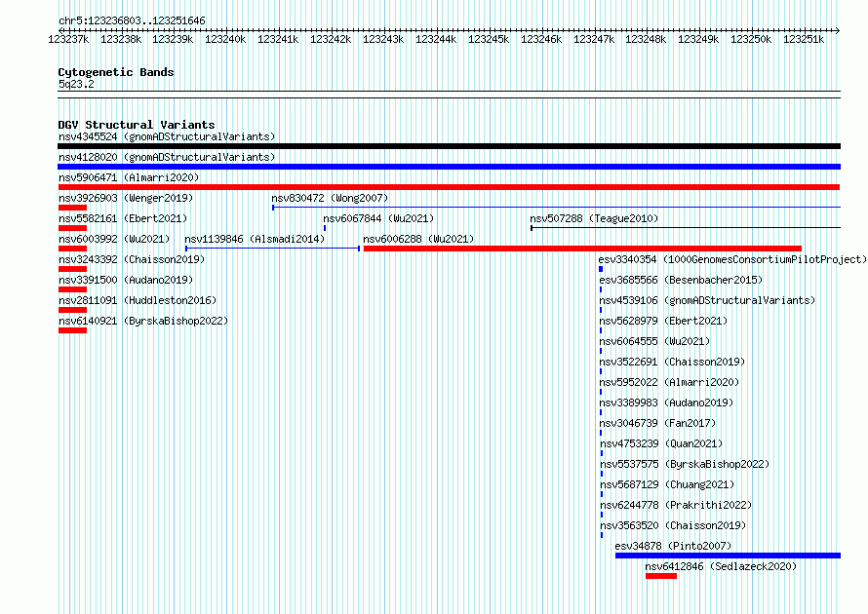Image resolution: width=868 pixels, height=614 pixels.
Task: Click esv34878 (Pinto2007) label
Action: (x=673, y=546)
